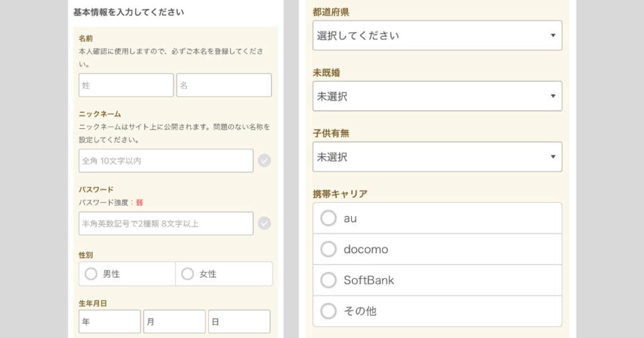Viewport: 644px width, 338px height.
Task: Focus the nickname input field
Action: (x=166, y=161)
